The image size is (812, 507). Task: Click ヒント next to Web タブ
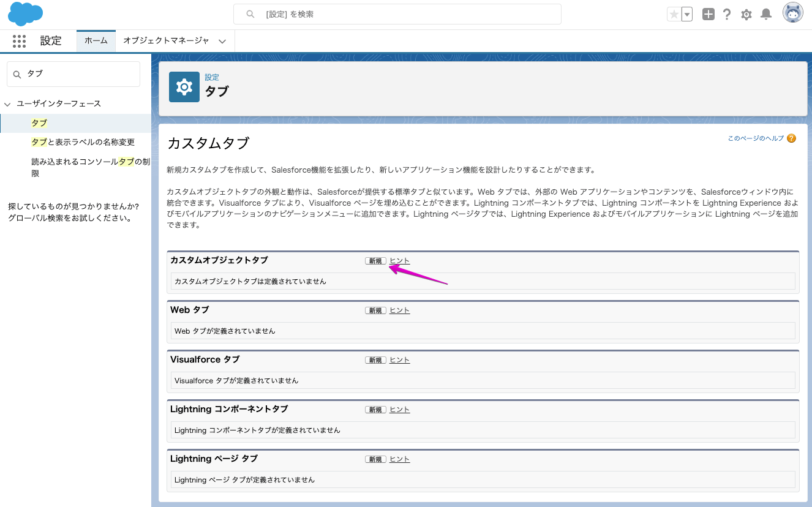(400, 310)
